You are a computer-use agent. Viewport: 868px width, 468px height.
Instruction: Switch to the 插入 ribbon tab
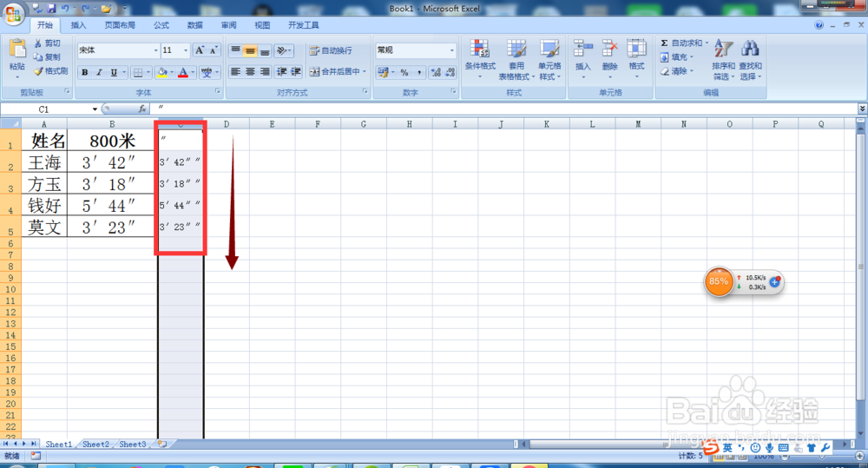tap(79, 25)
